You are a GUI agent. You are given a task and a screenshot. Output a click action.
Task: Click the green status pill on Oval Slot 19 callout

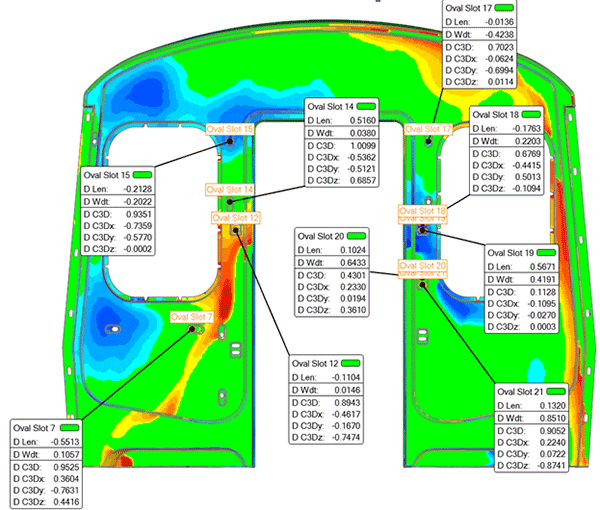(x=551, y=252)
